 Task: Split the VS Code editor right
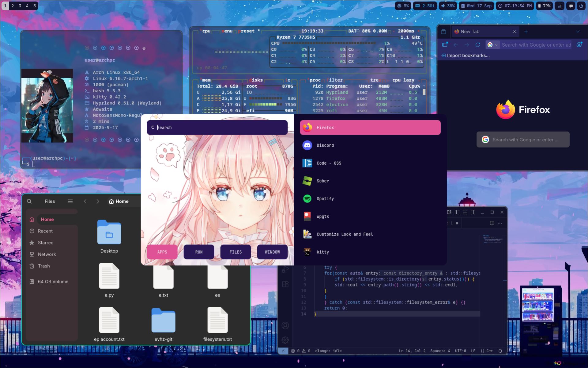pyautogui.click(x=492, y=223)
